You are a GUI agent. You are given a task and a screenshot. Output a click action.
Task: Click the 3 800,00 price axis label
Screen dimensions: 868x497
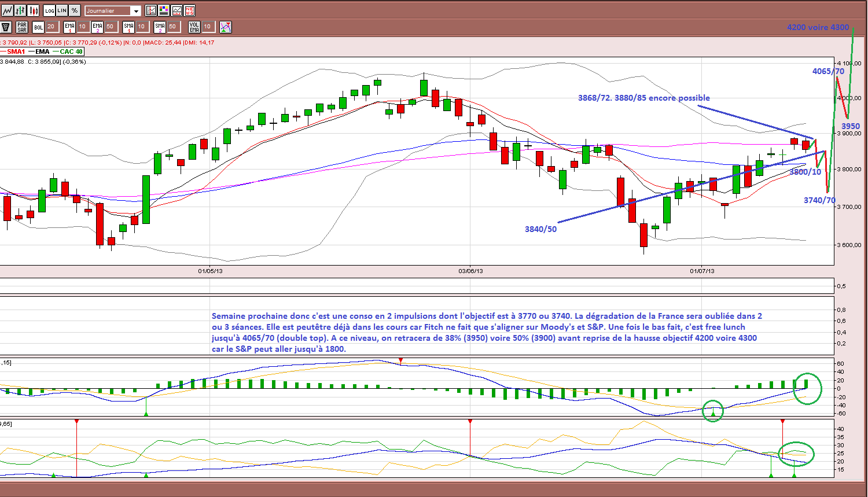tap(849, 170)
